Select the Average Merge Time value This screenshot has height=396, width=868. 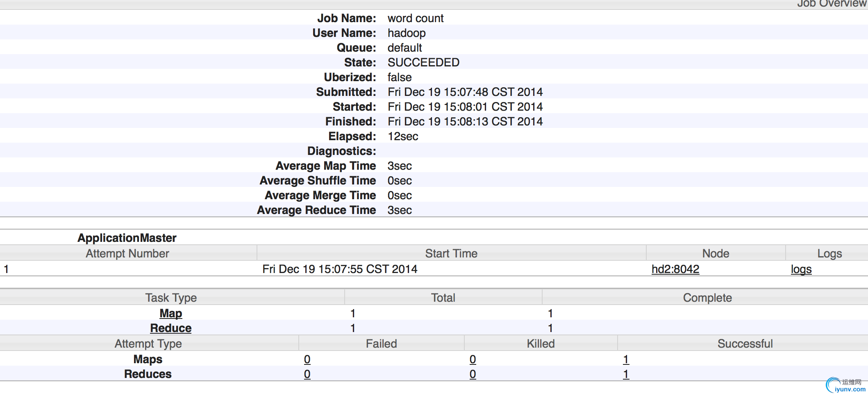[400, 196]
